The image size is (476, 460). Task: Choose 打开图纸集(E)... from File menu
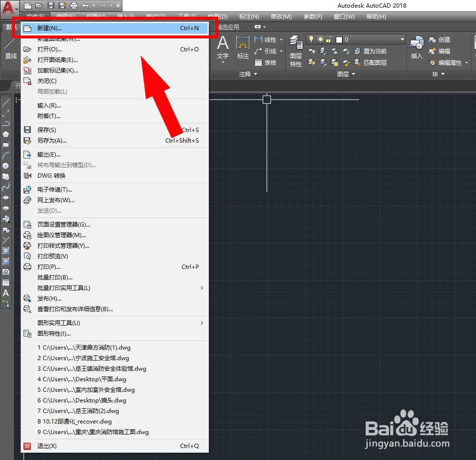pyautogui.click(x=115, y=60)
